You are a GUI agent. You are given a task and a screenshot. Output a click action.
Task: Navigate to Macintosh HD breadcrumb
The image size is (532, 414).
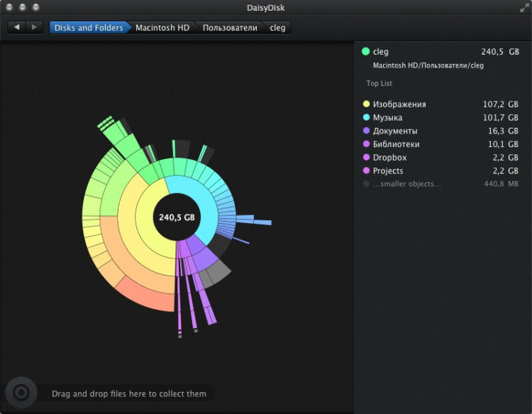point(162,28)
